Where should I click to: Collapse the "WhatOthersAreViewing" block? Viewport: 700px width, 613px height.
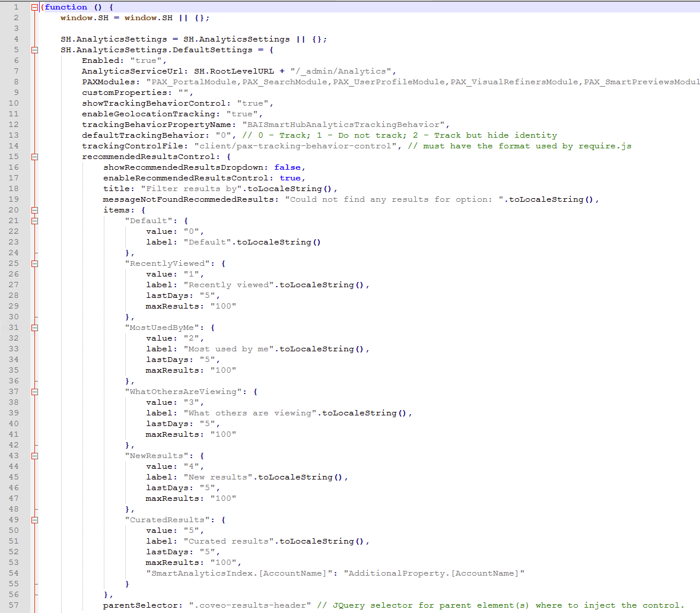coord(34,392)
